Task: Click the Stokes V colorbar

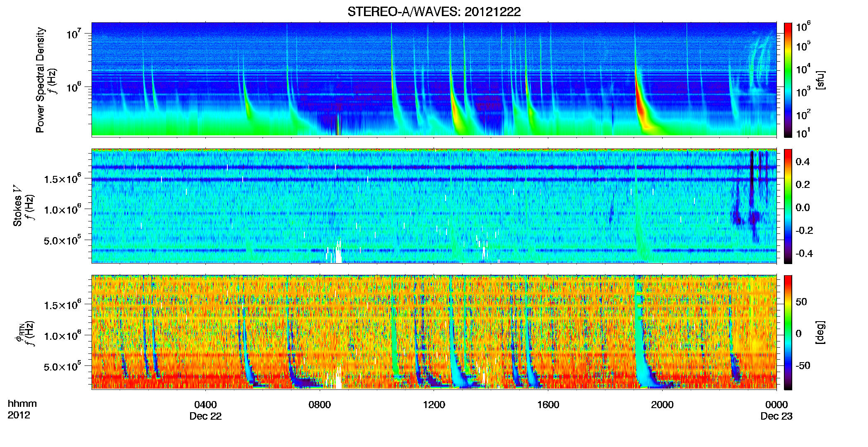Action: pyautogui.click(x=788, y=206)
